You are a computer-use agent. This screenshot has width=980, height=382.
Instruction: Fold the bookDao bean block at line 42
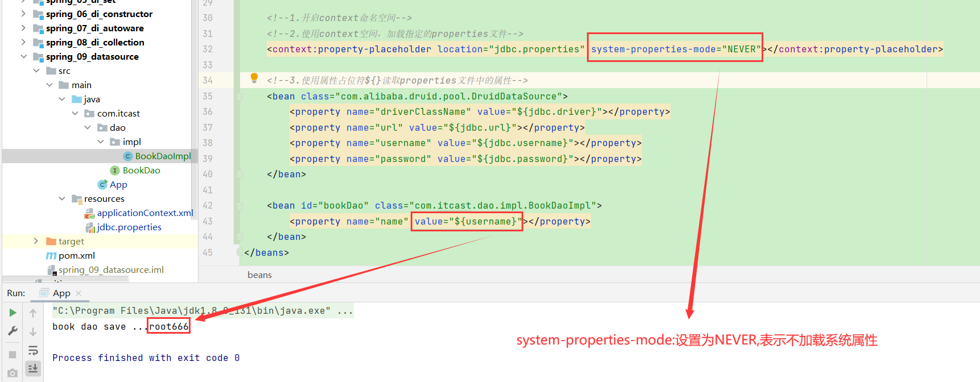click(239, 206)
